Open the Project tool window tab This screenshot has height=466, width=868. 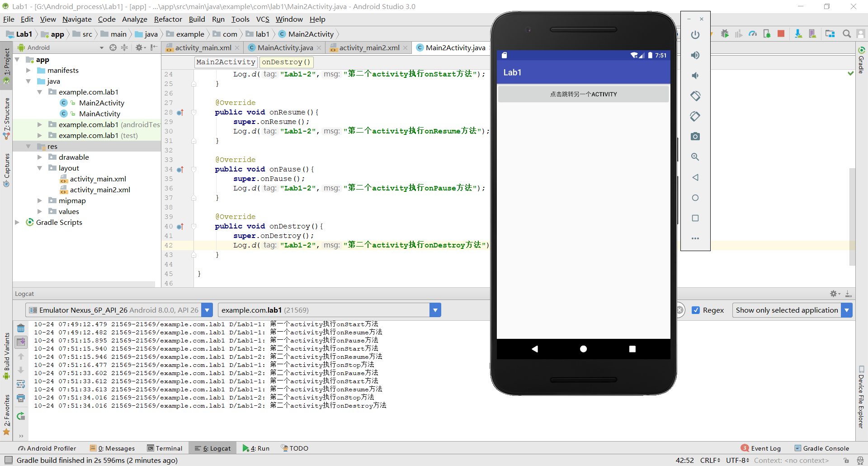coord(6,66)
